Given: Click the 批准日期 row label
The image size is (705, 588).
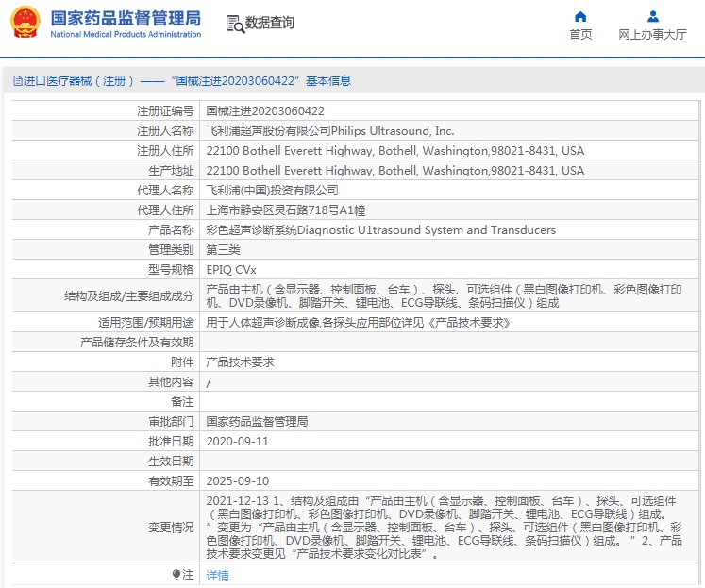Looking at the screenshot, I should (x=171, y=442).
